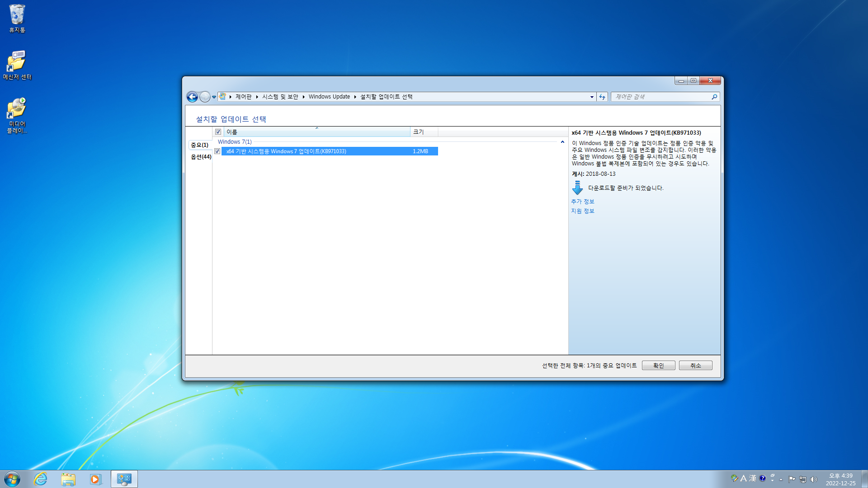Click the search magnifier icon
This screenshot has height=488, width=868.
pyautogui.click(x=714, y=97)
